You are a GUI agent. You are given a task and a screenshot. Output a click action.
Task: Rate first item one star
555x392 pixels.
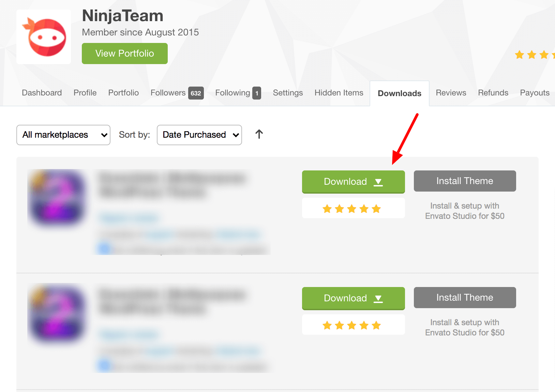(x=327, y=209)
